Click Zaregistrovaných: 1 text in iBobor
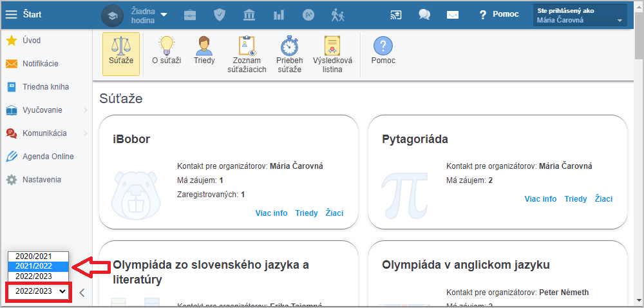 pos(211,194)
